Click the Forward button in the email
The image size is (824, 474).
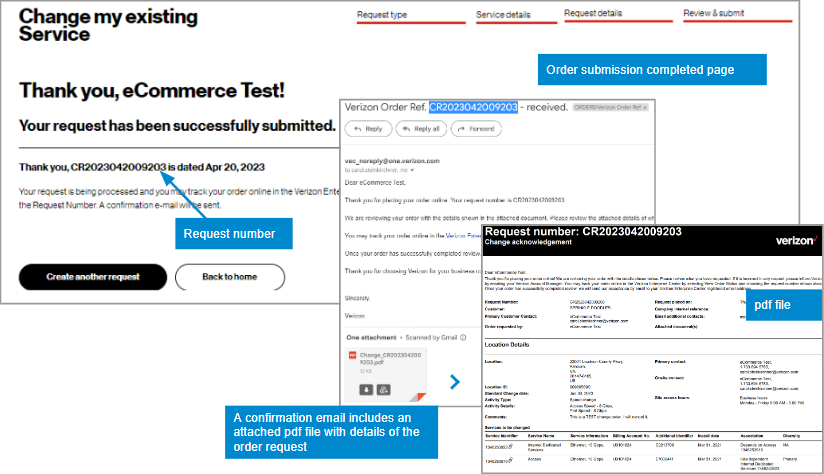click(476, 129)
